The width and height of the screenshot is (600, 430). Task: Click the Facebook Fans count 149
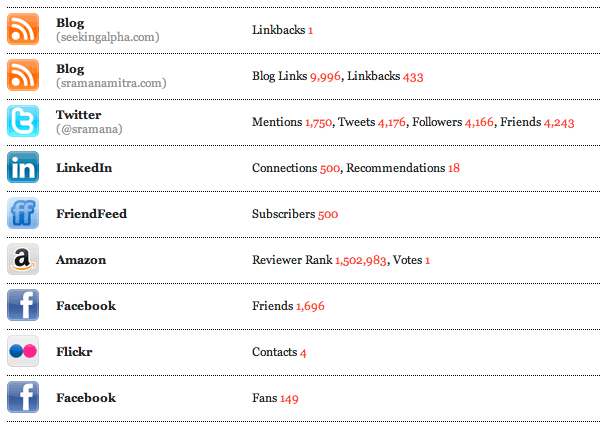[289, 398]
